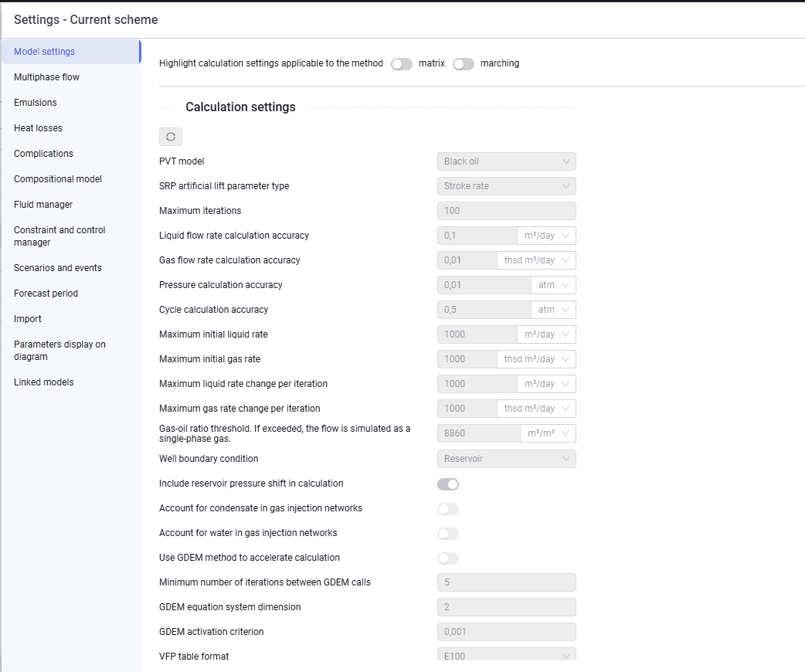Click the GDEM activation criterion field

507,631
